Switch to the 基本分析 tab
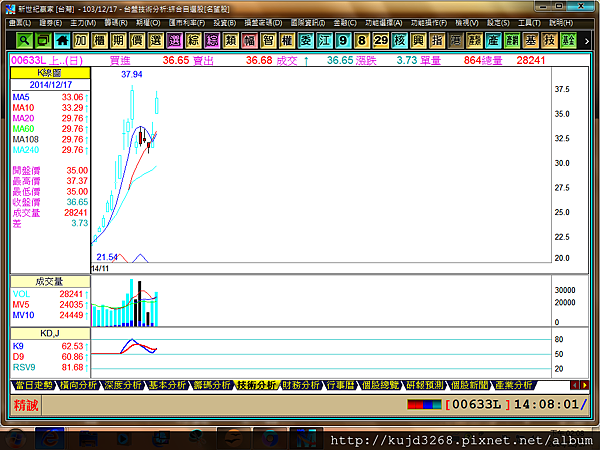600x450 pixels. coord(167,385)
